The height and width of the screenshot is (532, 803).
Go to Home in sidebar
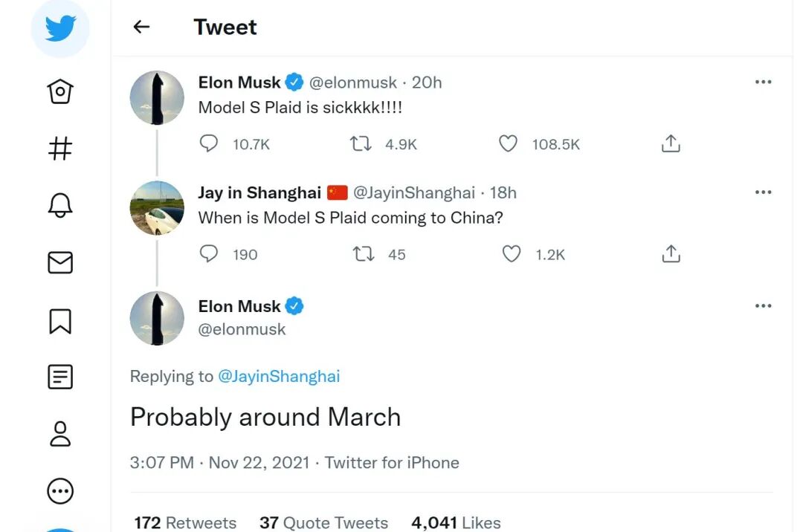pos(60,92)
